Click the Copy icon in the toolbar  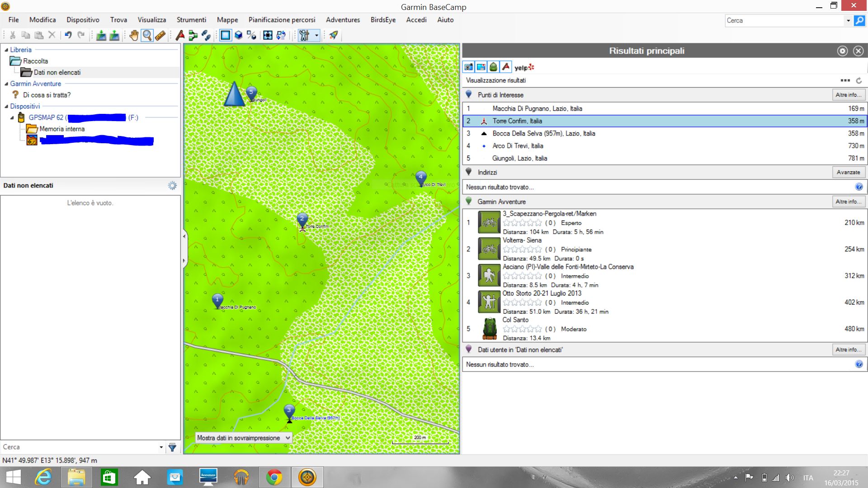click(x=26, y=35)
